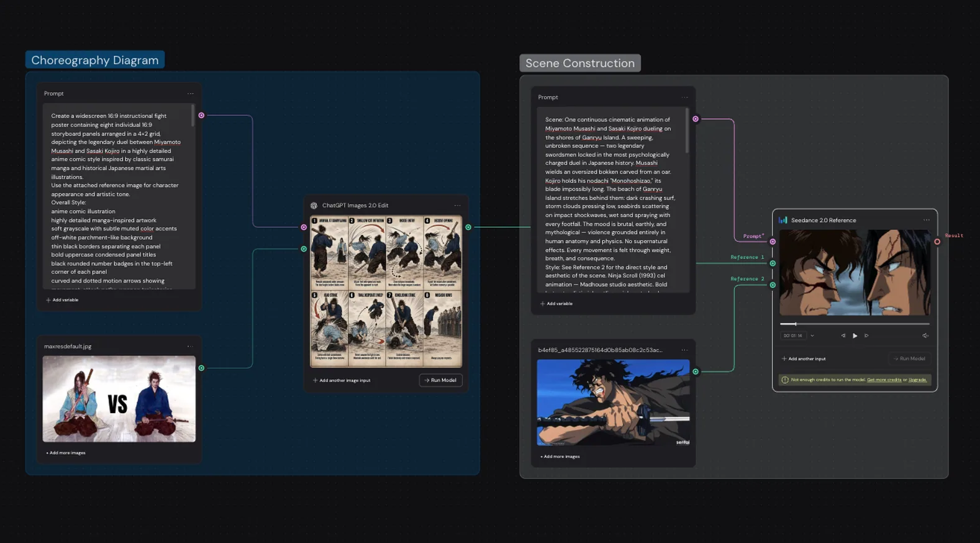Screen dimensions: 980x543
Task: Open options menu of Choreography Diagram Prompt node
Action: [190, 94]
